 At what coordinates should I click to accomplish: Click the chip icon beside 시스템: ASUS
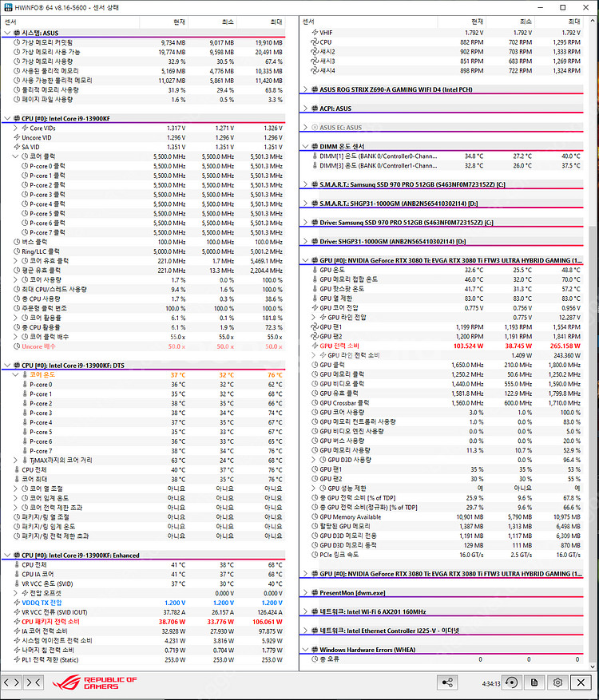tap(17, 33)
